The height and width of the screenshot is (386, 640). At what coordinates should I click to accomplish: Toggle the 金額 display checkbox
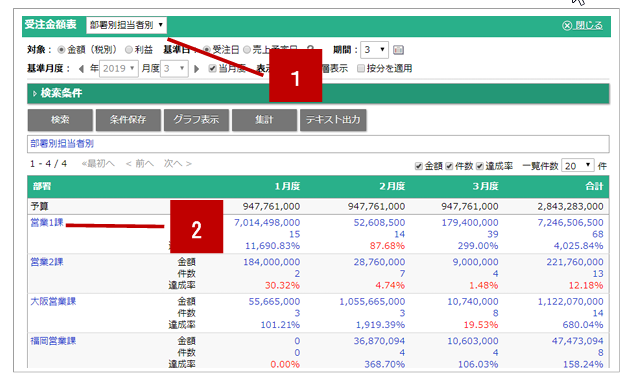(418, 166)
